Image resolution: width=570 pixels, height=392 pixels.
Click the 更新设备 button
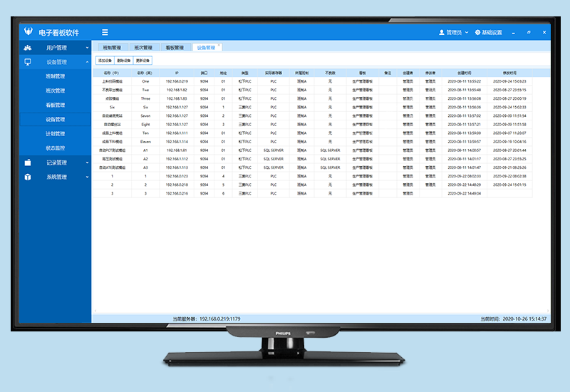(143, 61)
